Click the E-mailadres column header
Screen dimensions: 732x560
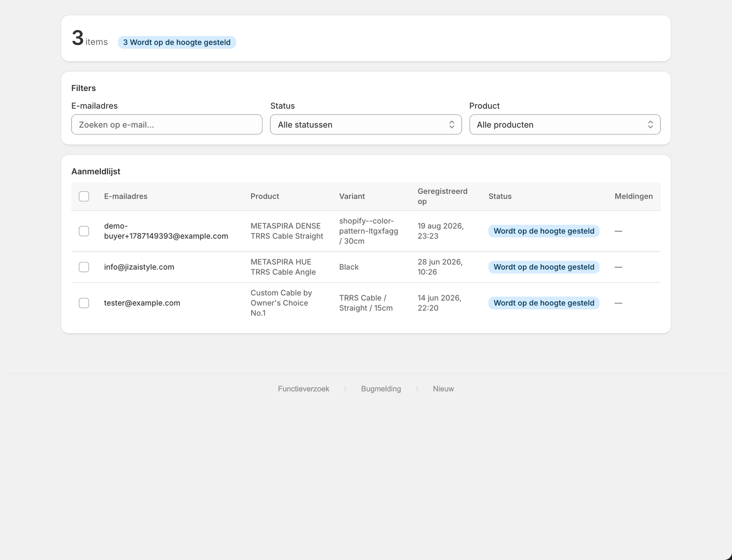[125, 197]
